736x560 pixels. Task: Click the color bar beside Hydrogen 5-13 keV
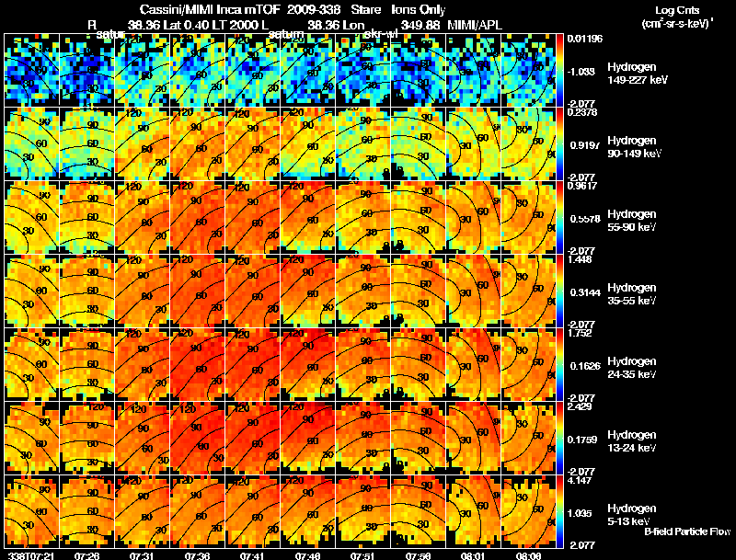[x=559, y=512]
